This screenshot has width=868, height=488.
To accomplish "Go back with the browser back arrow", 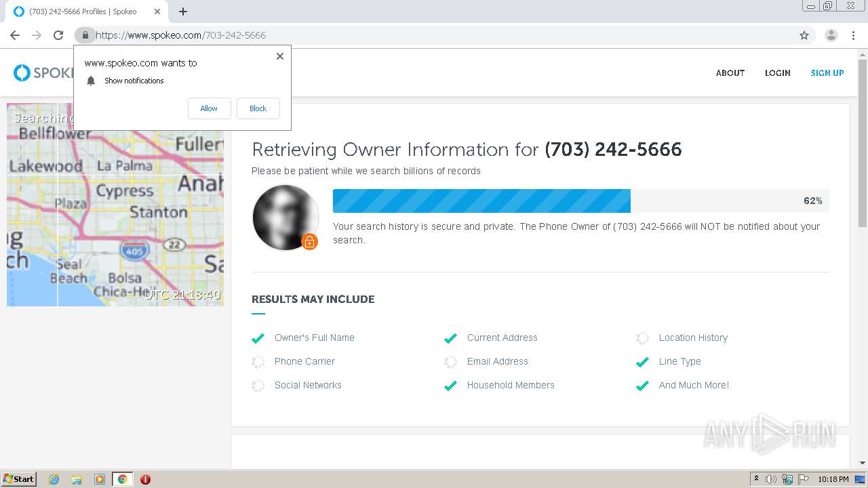I will (15, 35).
